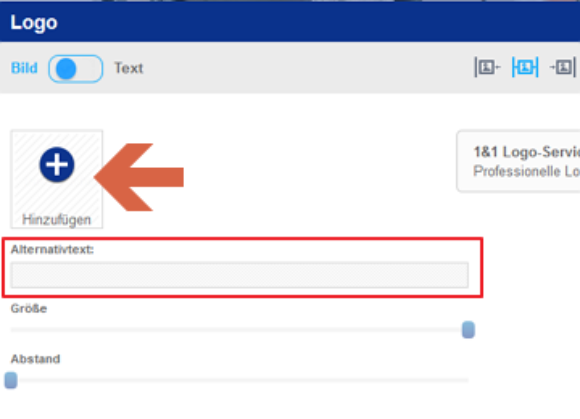This screenshot has width=580, height=419.
Task: Click the hatched empty logo thumbnail tile
Action: click(x=57, y=179)
